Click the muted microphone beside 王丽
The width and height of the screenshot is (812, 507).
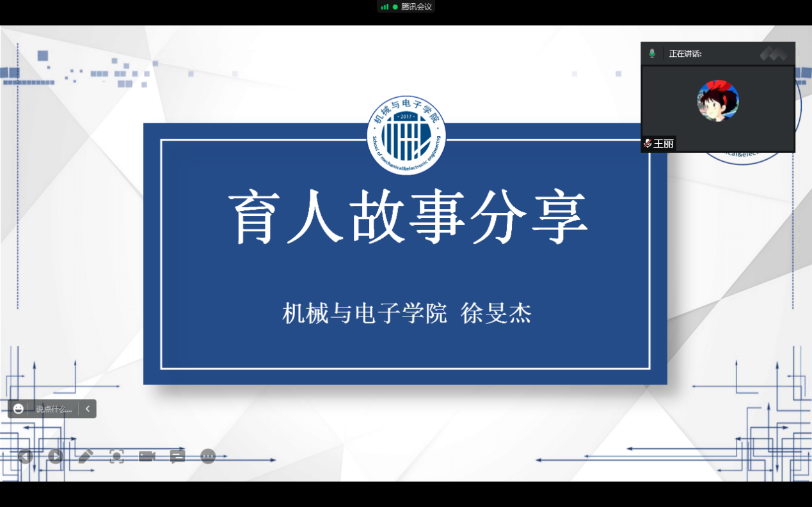(x=648, y=144)
